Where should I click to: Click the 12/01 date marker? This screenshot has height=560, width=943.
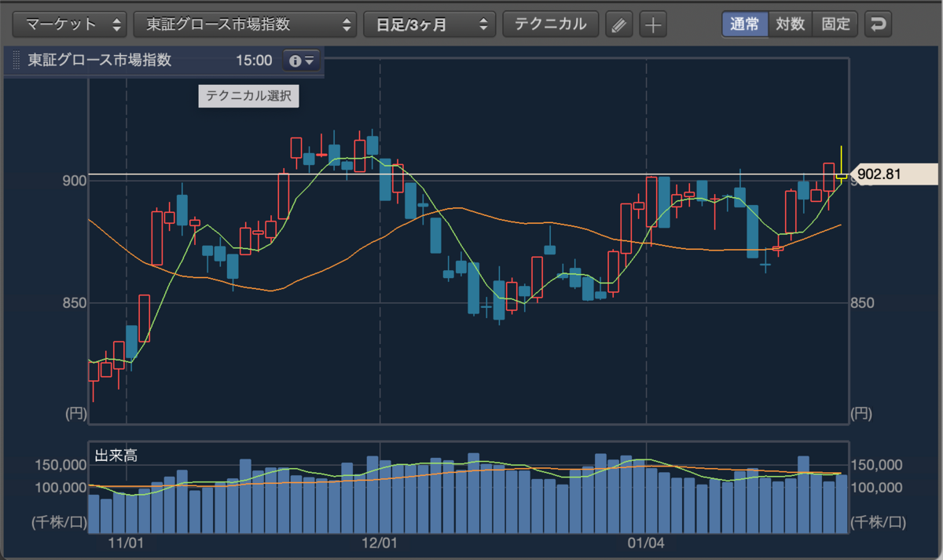(380, 543)
